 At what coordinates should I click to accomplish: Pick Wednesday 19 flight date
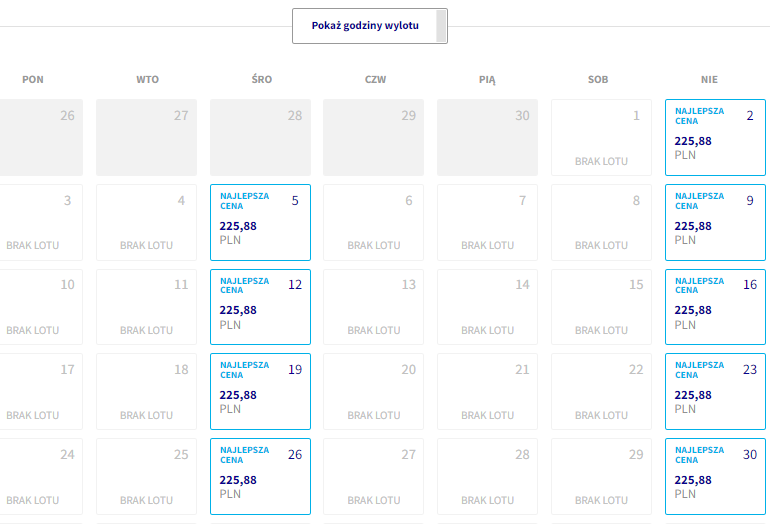pos(260,391)
